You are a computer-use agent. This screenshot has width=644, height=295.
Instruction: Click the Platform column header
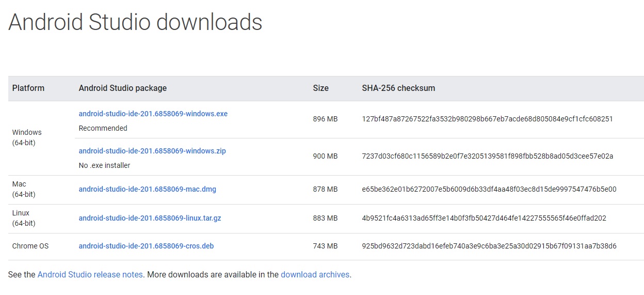(28, 88)
